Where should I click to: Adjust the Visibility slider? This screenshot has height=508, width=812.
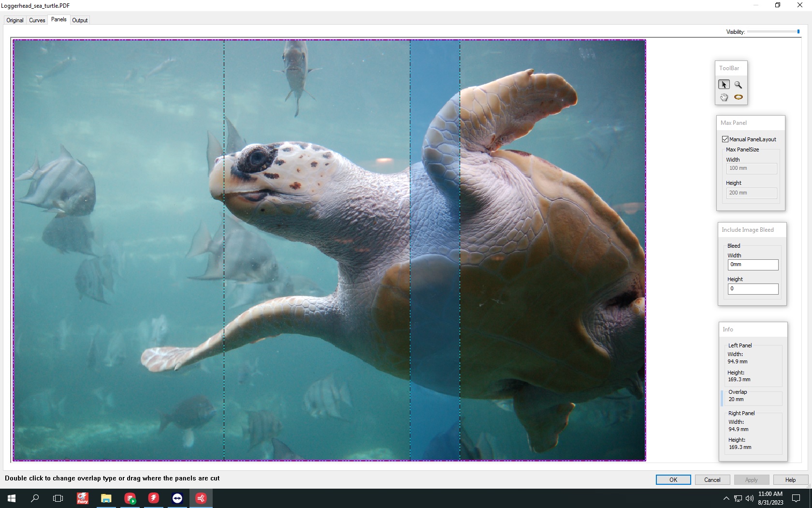[x=798, y=32]
